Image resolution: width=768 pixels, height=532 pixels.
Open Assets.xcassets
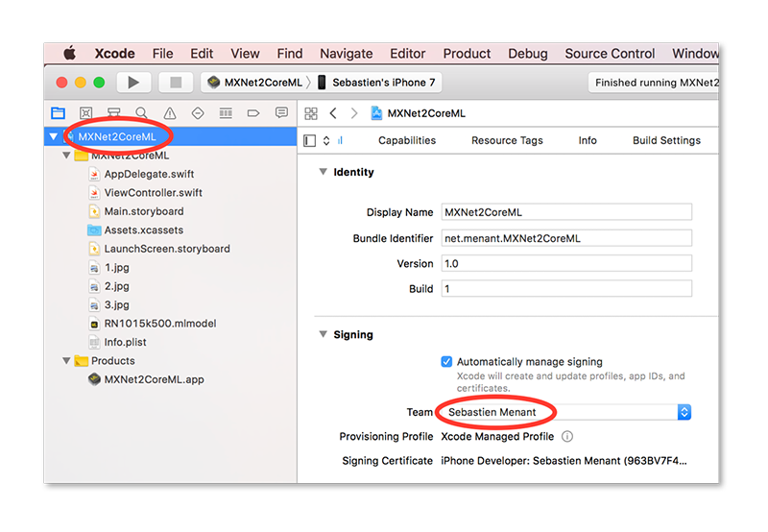[x=143, y=230]
